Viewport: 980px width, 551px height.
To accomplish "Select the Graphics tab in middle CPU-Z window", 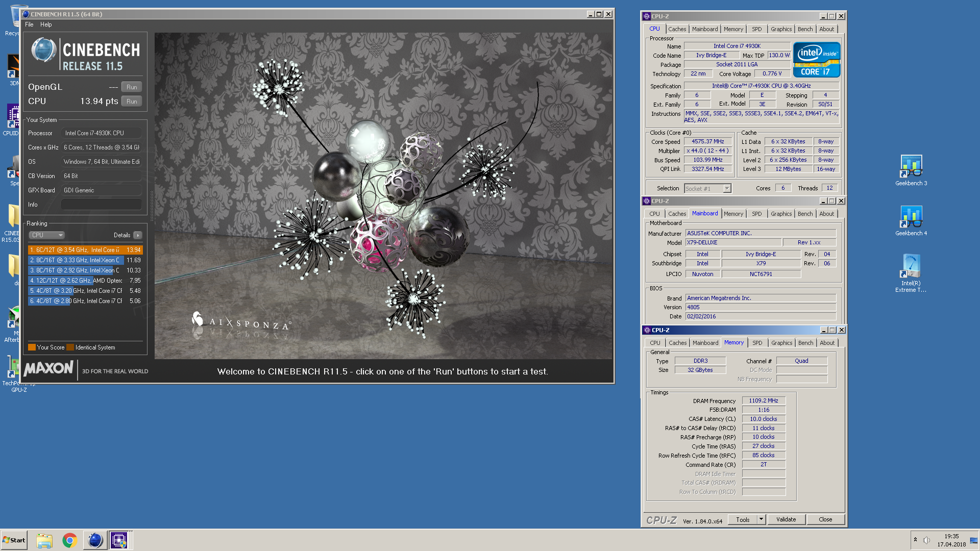I will [781, 214].
